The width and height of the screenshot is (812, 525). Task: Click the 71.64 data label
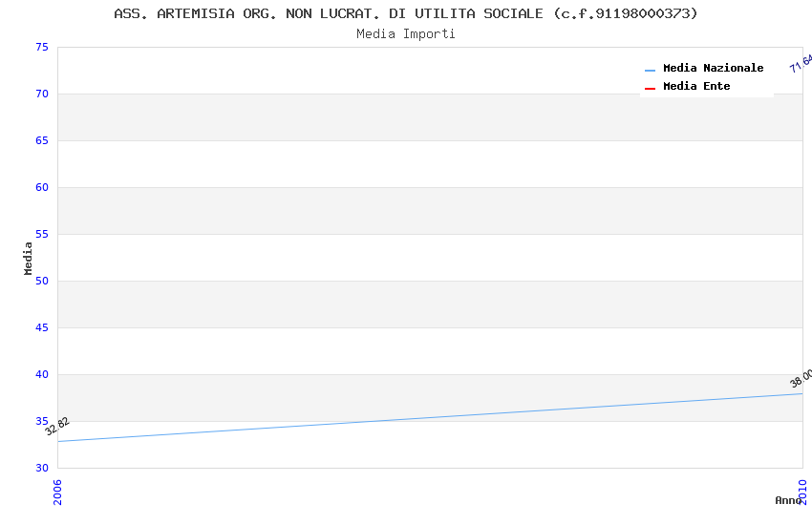pos(801,63)
